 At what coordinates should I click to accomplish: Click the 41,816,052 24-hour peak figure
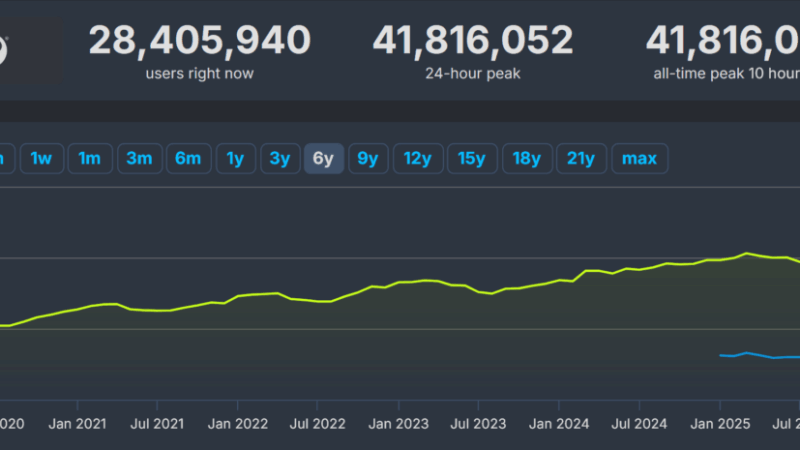(473, 40)
